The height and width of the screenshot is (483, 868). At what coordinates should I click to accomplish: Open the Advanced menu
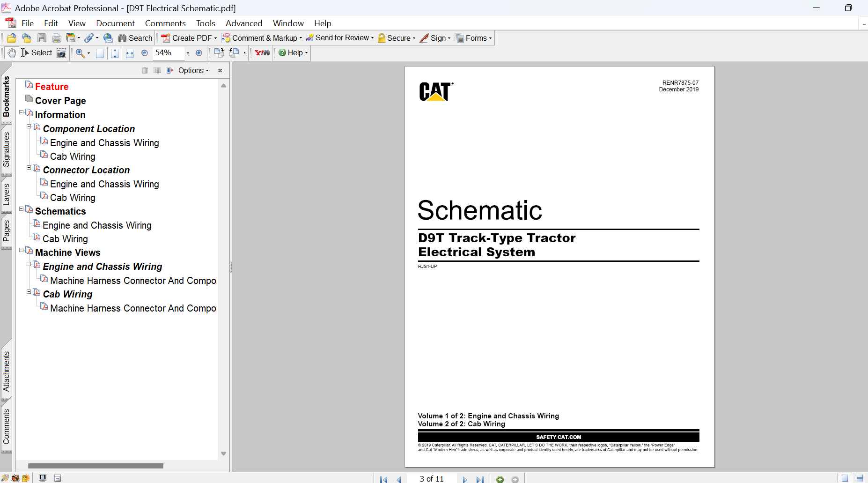coord(244,23)
